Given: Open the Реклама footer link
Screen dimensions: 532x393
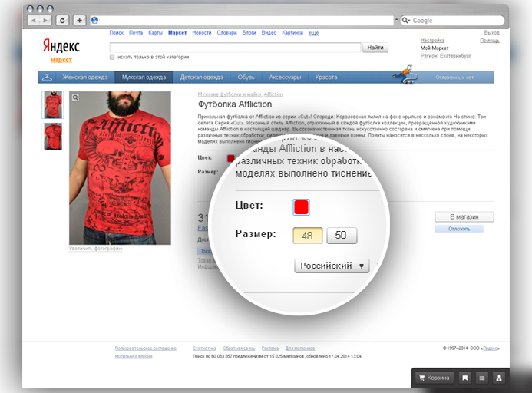Looking at the screenshot, I should pyautogui.click(x=270, y=348).
